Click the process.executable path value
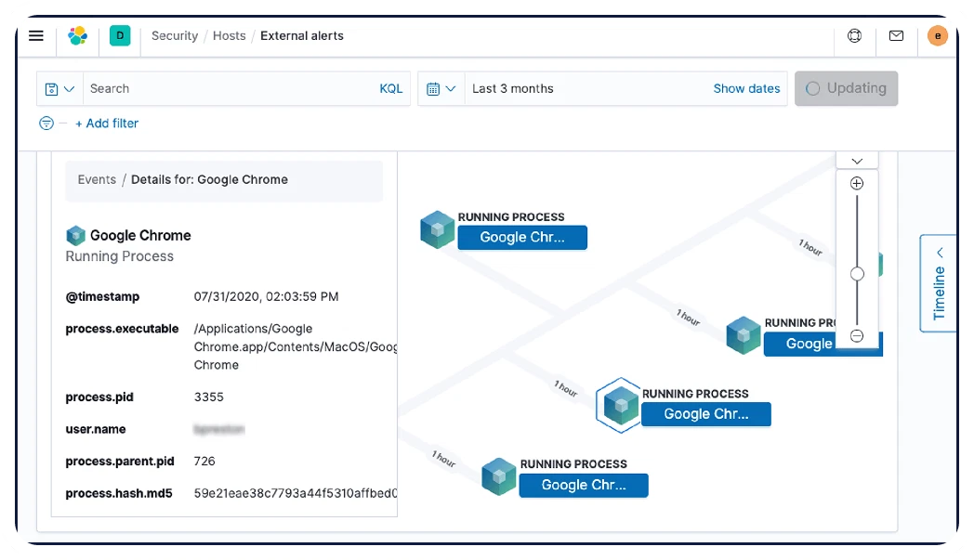This screenshot has width=974, height=560. 296,347
